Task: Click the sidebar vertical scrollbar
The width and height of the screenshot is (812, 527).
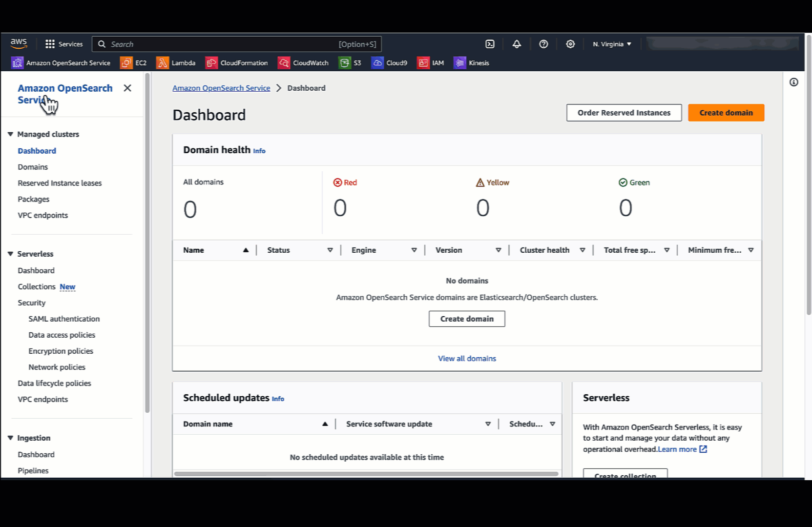Action: click(x=147, y=243)
